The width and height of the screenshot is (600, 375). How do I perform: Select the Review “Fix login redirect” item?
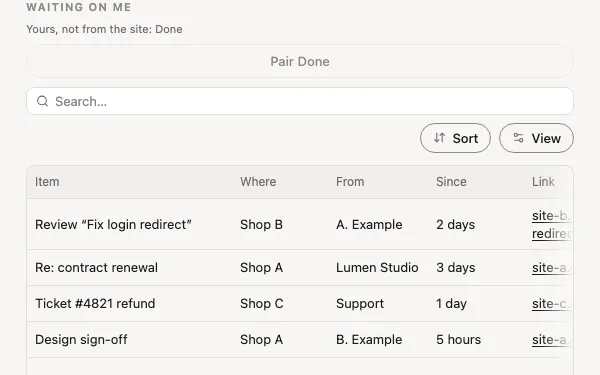click(x=113, y=225)
